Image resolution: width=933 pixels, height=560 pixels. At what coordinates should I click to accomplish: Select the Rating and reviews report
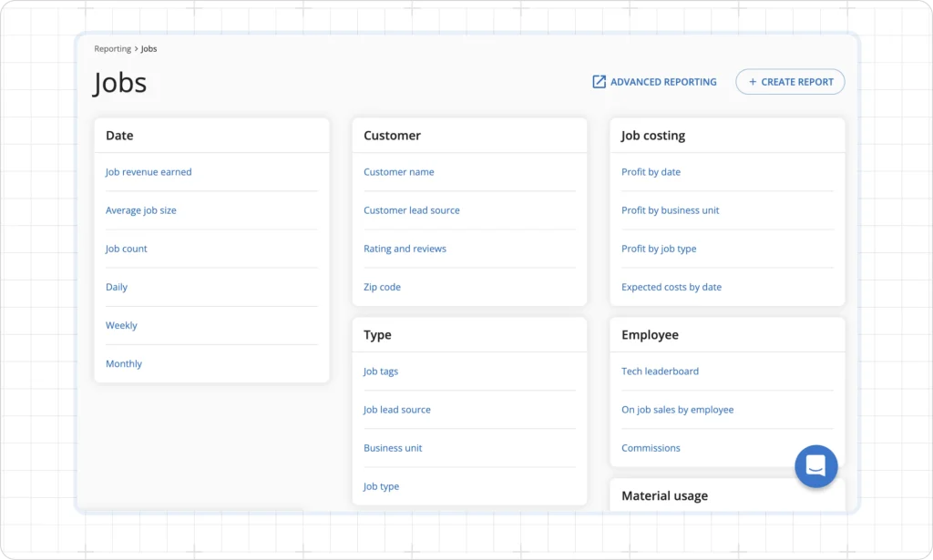[x=405, y=249]
